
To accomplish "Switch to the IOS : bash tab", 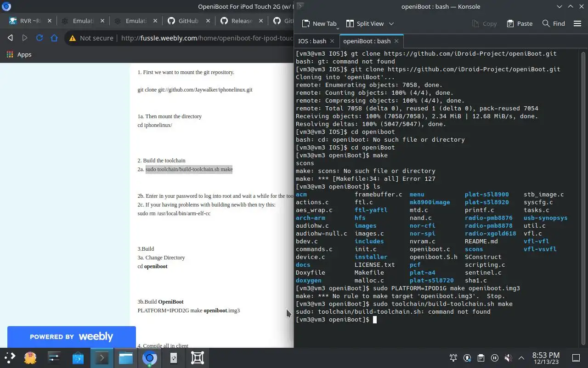I will pos(312,41).
